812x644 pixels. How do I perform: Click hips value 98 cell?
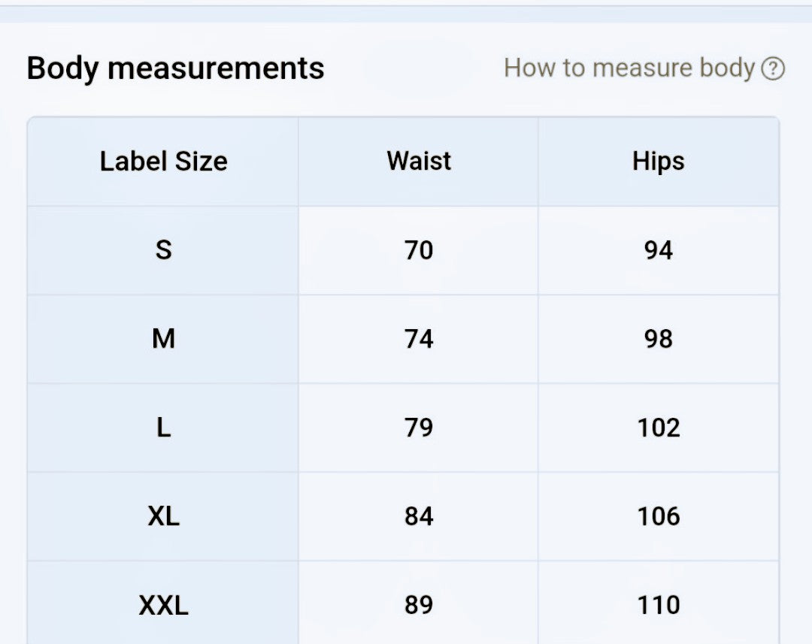[x=658, y=339]
